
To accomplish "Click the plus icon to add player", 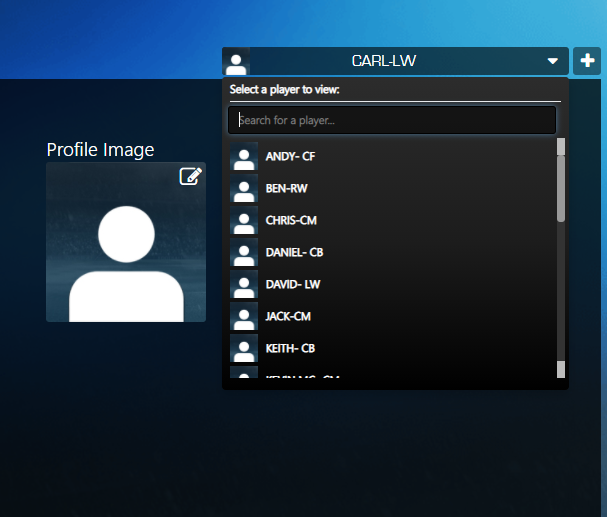I will tap(587, 61).
